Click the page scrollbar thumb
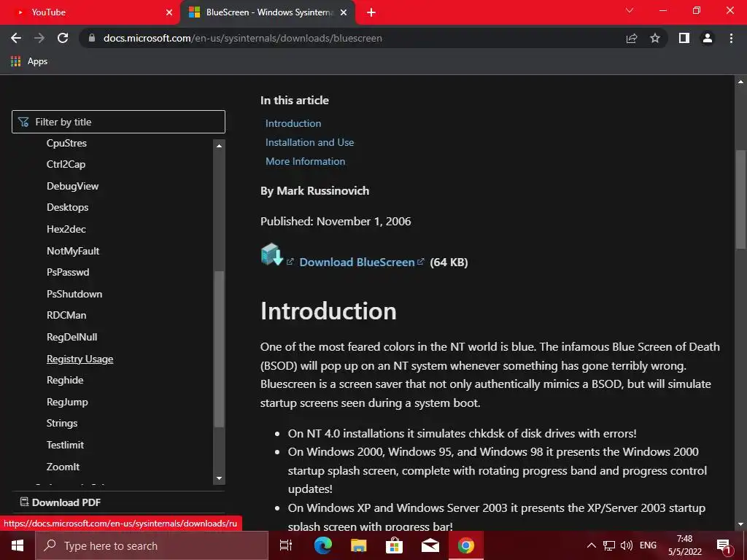747x560 pixels. (x=740, y=199)
